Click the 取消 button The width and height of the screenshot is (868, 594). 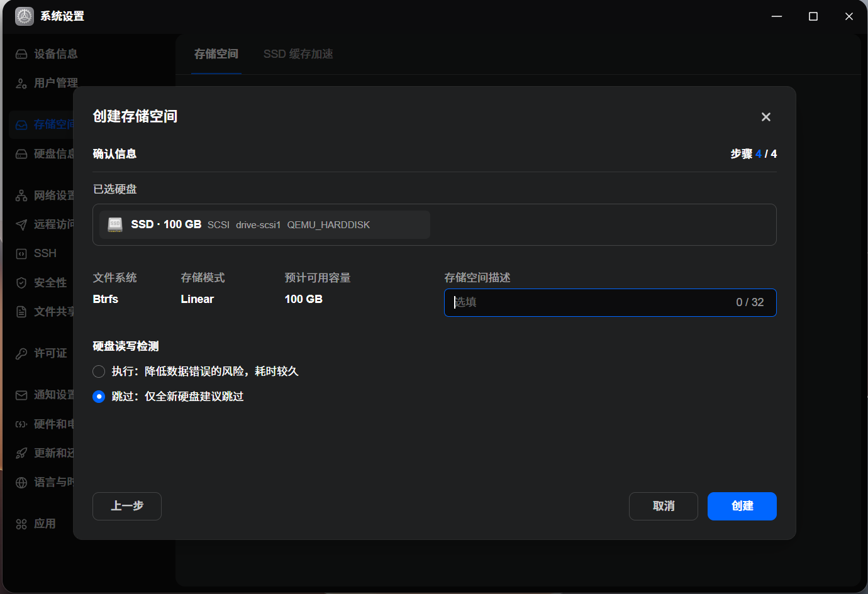(x=664, y=506)
